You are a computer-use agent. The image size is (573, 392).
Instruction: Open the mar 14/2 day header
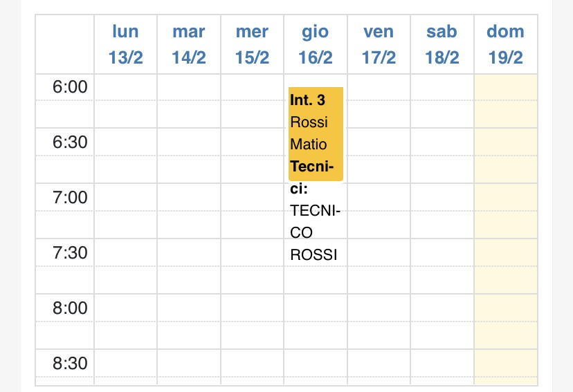(188, 44)
